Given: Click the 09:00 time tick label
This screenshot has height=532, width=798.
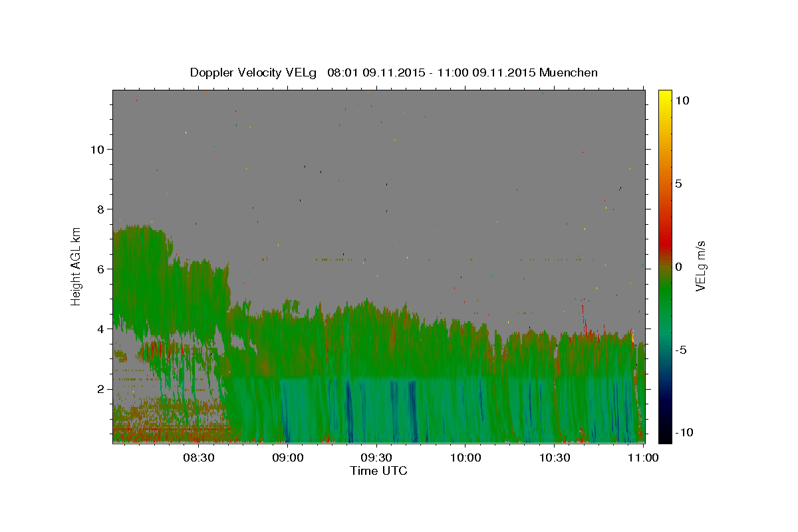Looking at the screenshot, I should tap(288, 458).
